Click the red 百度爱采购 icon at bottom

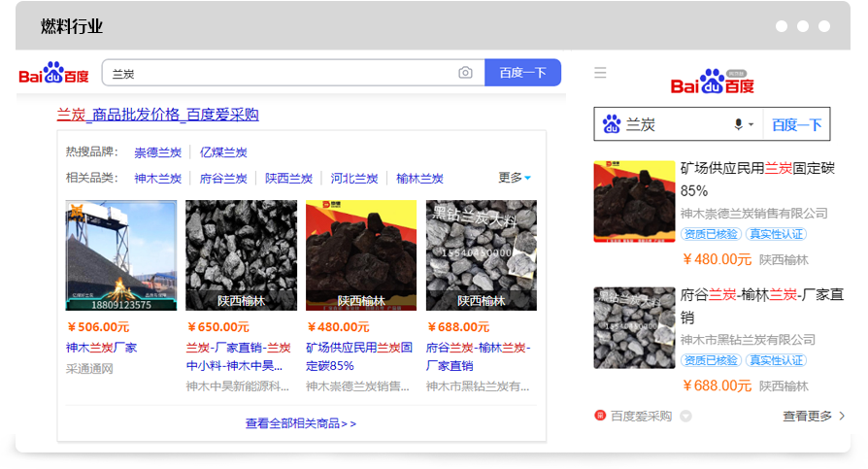[x=600, y=416]
